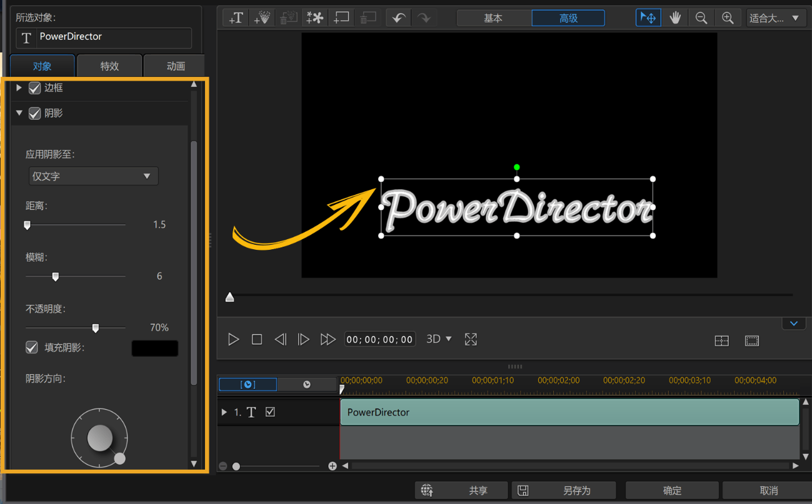The image size is (812, 504).
Task: Click the fast forward button
Action: [x=328, y=339]
